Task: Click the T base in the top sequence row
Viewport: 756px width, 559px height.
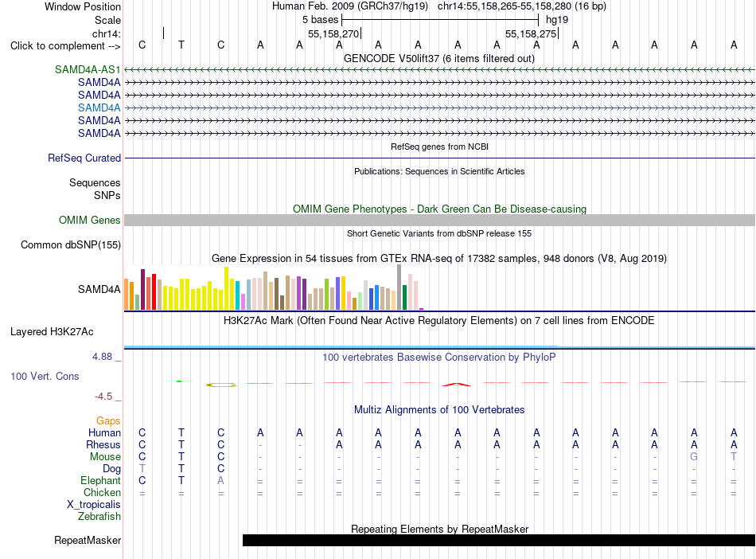Action: [181, 45]
